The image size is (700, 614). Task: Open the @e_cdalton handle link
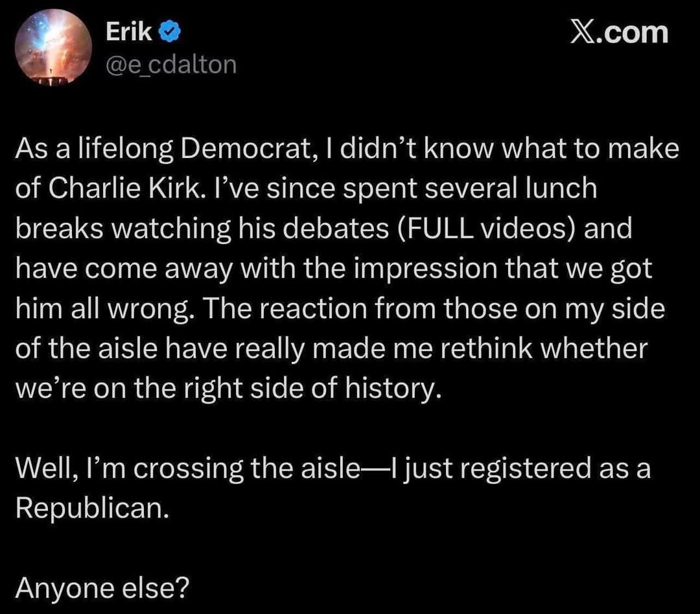(x=170, y=65)
